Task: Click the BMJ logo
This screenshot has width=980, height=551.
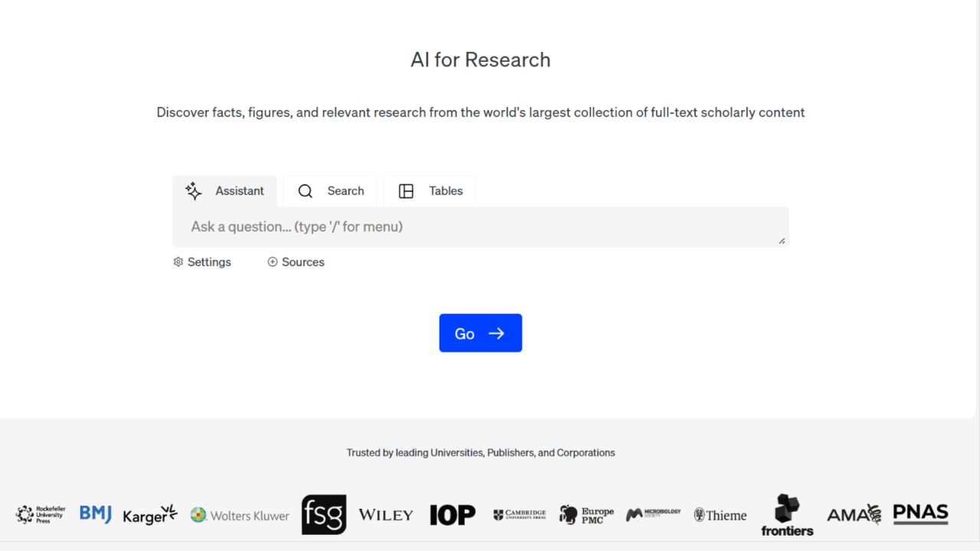Action: [x=96, y=514]
